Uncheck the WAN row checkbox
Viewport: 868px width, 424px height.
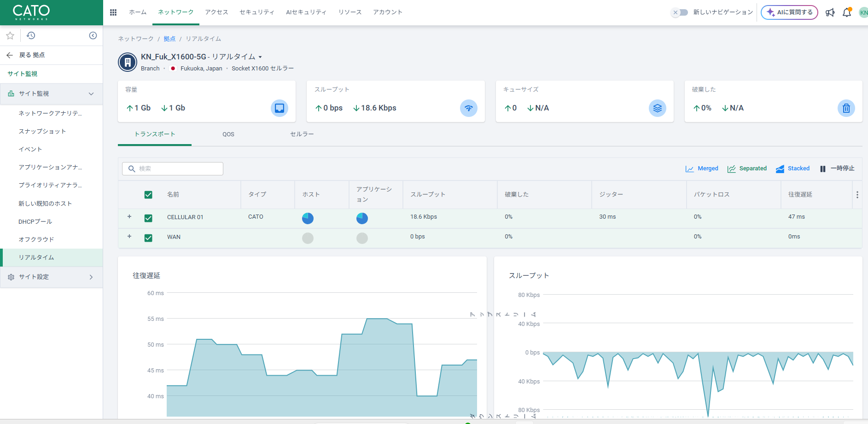click(148, 238)
